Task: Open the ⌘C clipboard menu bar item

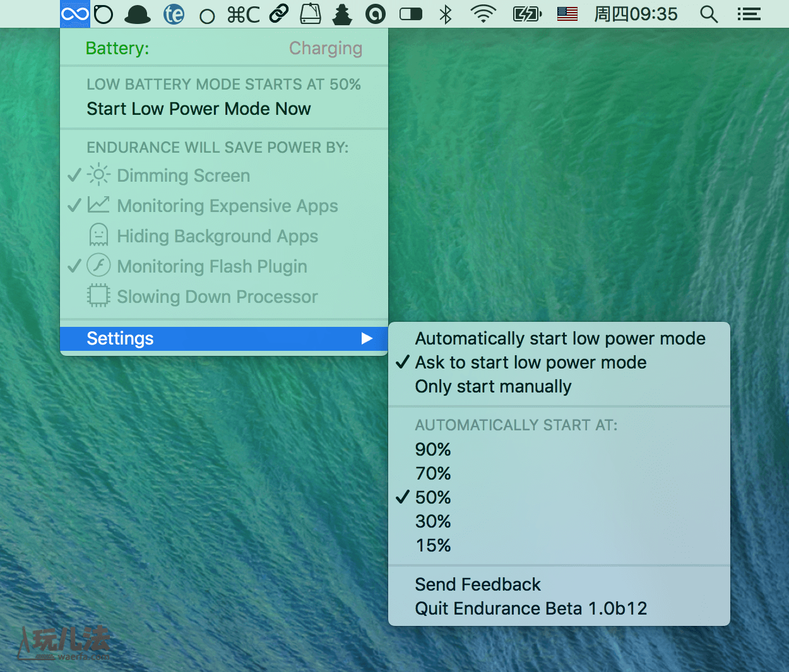Action: coord(244,14)
